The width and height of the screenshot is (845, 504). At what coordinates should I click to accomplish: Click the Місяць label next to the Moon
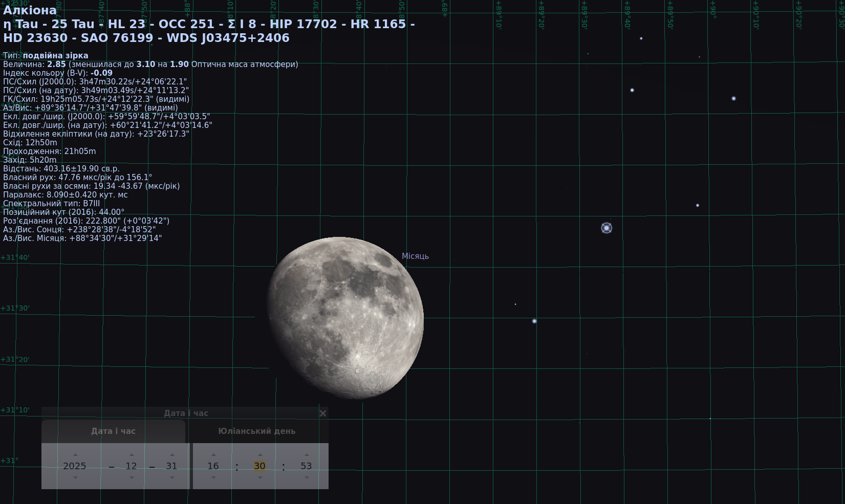(415, 256)
